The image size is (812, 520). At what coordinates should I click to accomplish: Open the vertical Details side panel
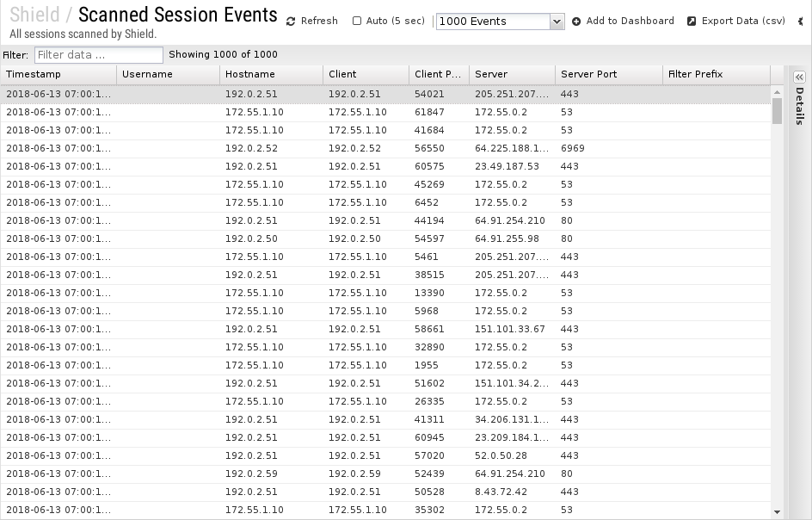pyautogui.click(x=800, y=106)
